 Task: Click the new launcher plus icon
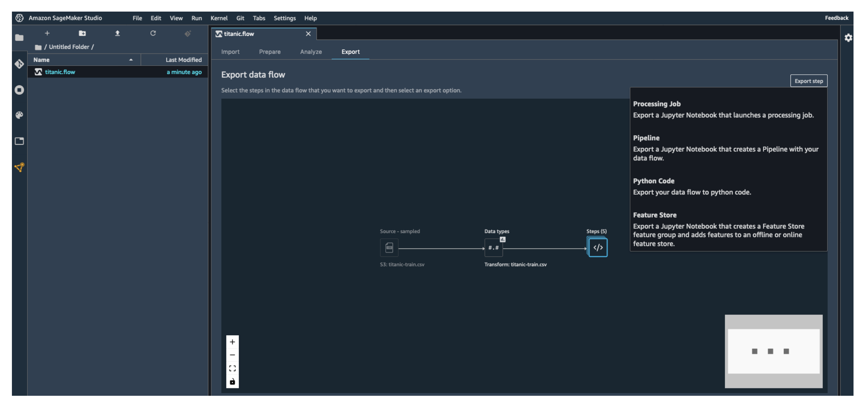(x=47, y=33)
